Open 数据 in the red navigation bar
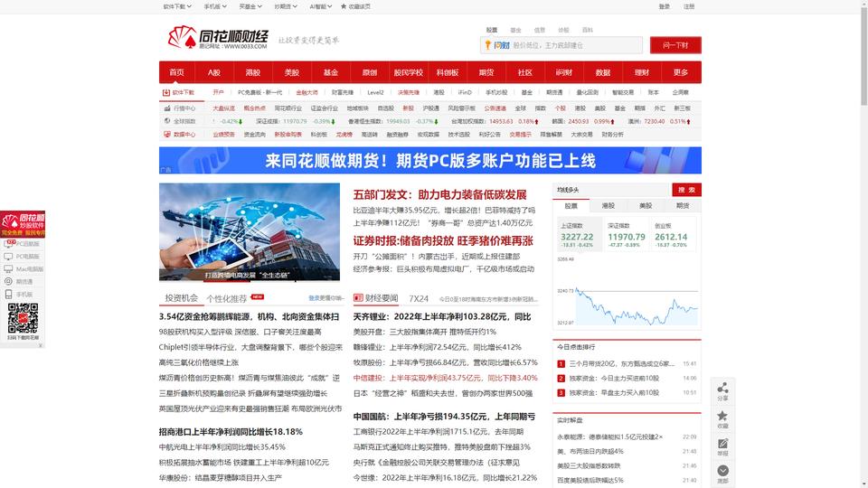This screenshot has width=868, height=488. [603, 72]
